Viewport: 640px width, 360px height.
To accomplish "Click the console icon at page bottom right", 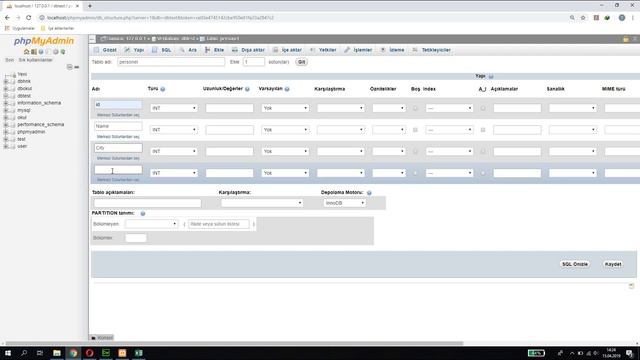I will pyautogui.click(x=631, y=286).
